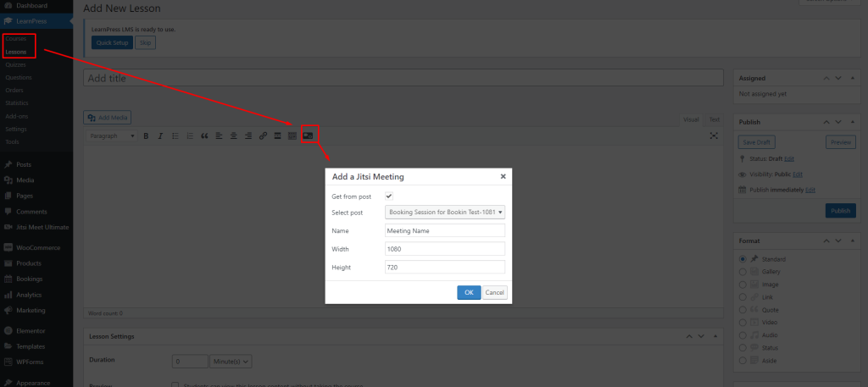Align text left
The height and width of the screenshot is (387, 868).
(x=220, y=136)
